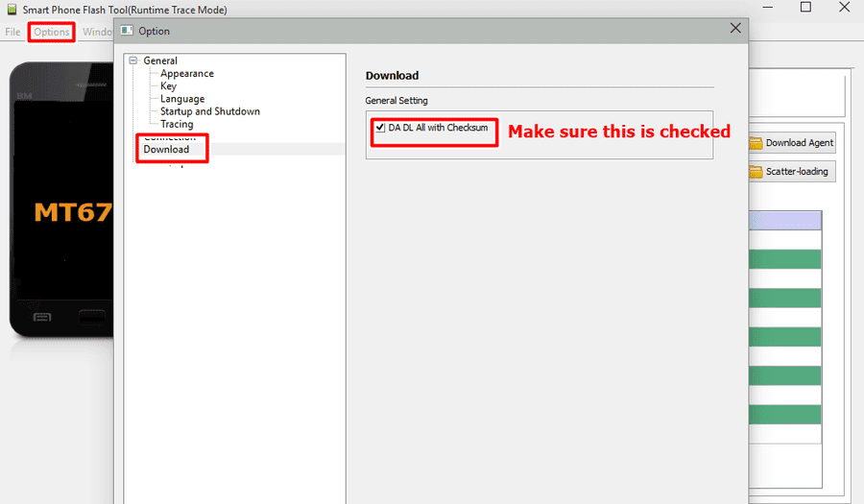Toggle DA DL All with Checksum checkbox
The width and height of the screenshot is (864, 504).
tap(380, 128)
